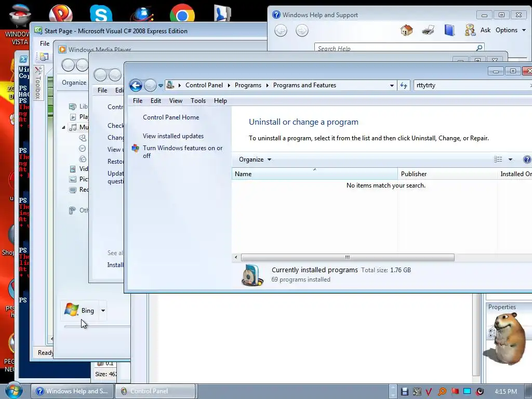Open Skype desktop icon

point(101,14)
